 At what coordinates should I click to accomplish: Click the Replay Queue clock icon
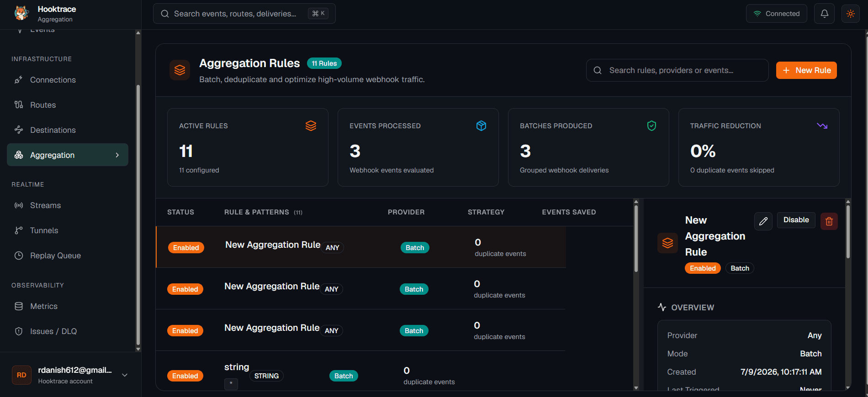(x=19, y=256)
